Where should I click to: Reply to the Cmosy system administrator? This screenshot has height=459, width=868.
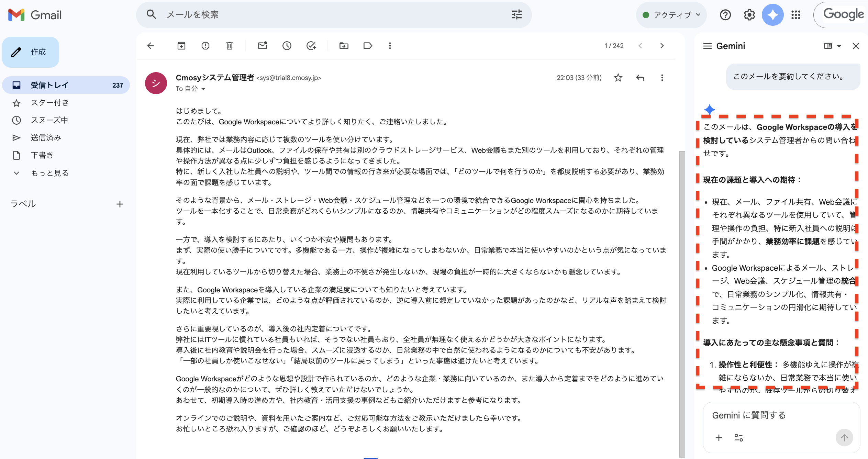coord(640,78)
